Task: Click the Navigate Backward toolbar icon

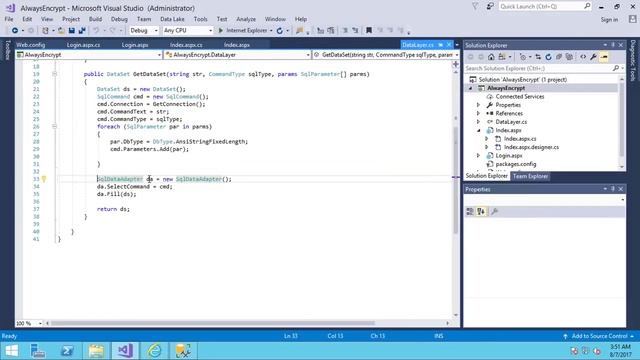Action: pyautogui.click(x=15, y=31)
